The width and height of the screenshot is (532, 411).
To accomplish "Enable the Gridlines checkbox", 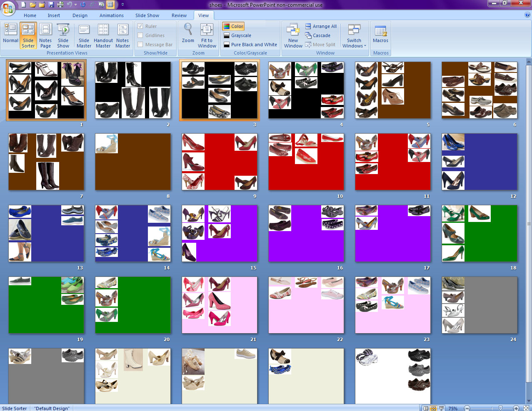I will point(140,35).
